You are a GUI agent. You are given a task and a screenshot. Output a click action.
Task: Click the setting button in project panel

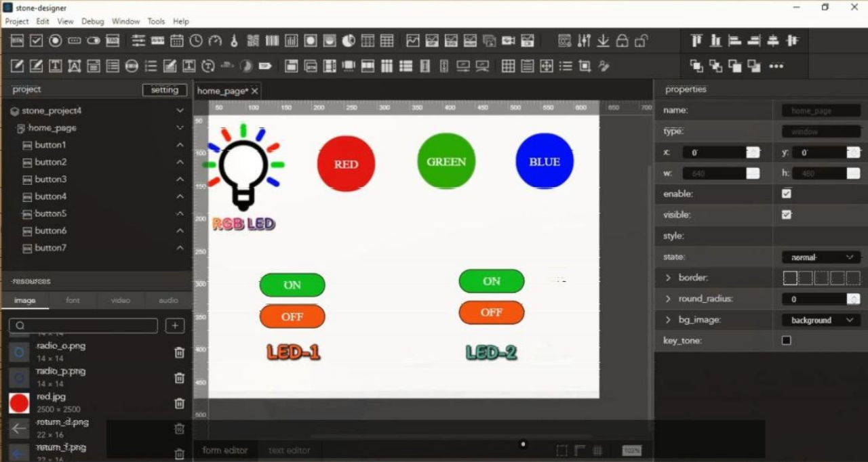click(164, 90)
